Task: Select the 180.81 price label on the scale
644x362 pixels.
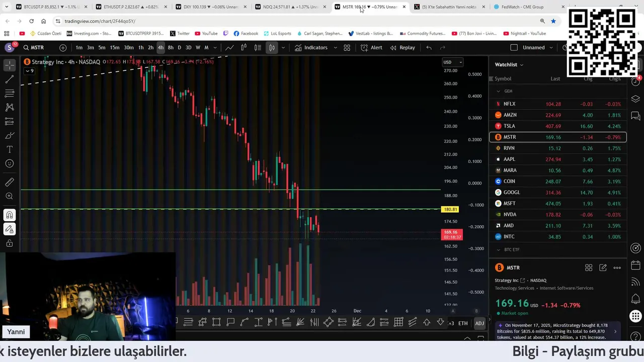Action: tap(450, 209)
